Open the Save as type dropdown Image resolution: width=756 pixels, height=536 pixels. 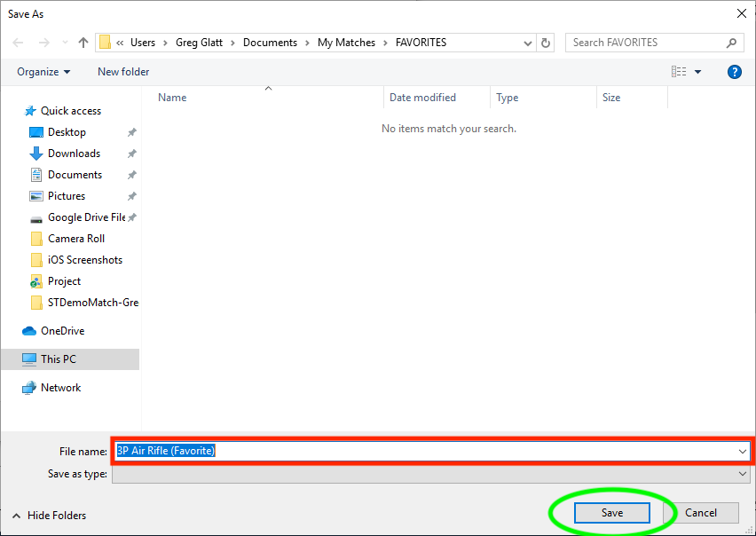(x=743, y=474)
